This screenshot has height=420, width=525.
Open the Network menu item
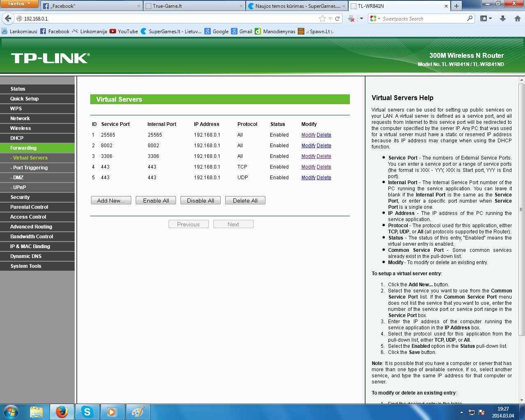click(37, 118)
